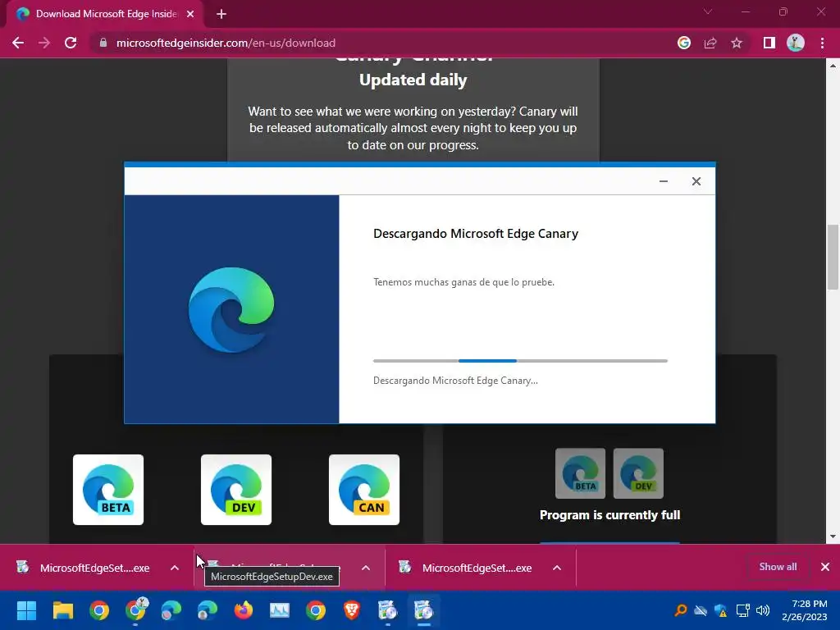The image size is (840, 630).
Task: Close the Edge Canary installer dialog
Action: [696, 181]
